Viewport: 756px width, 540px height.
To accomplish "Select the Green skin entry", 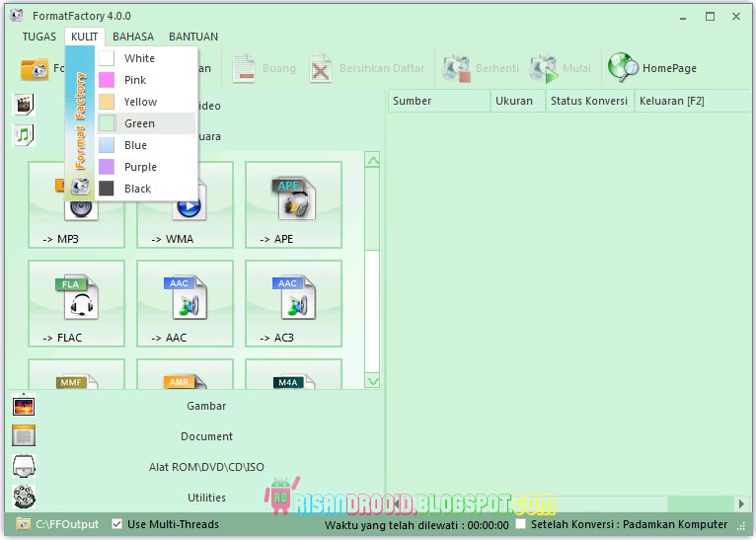I will click(147, 123).
